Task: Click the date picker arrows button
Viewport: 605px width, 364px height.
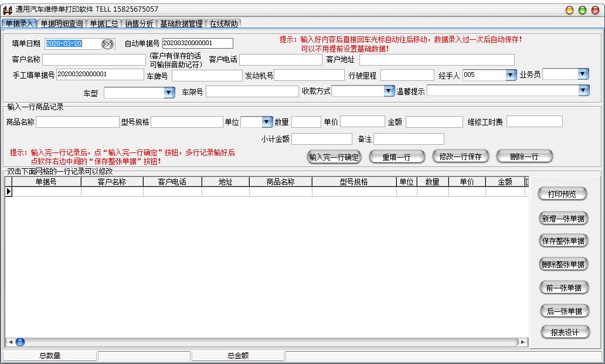Action: (108, 44)
